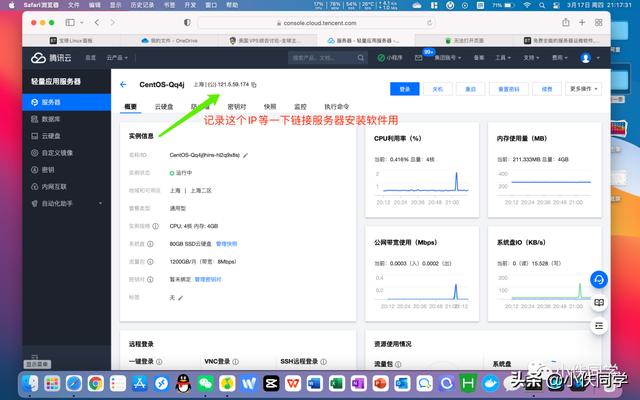Click the collapse menu icon at the sidebar bottom
The height and width of the screenshot is (400, 640).
[35, 357]
